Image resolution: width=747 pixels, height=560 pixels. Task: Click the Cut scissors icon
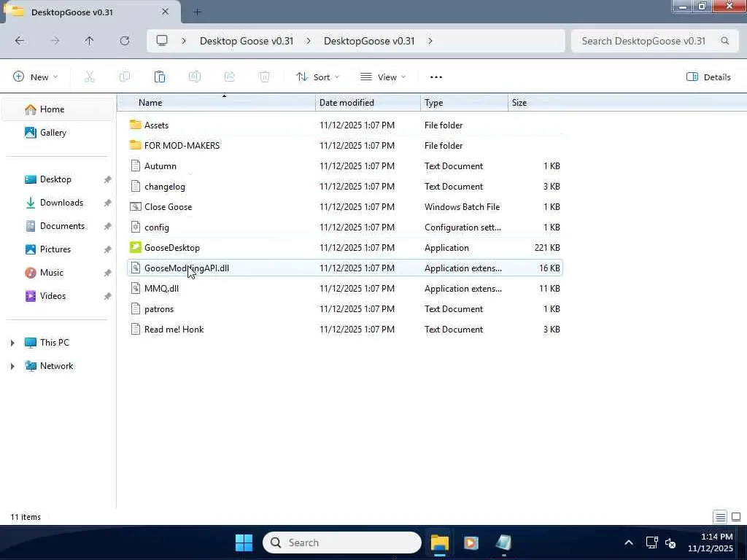[90, 77]
